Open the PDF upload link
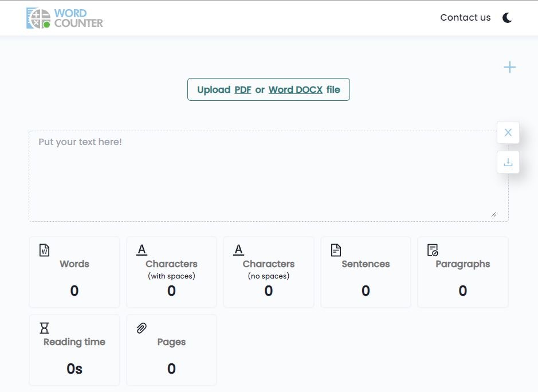This screenshot has width=538, height=392. (242, 89)
